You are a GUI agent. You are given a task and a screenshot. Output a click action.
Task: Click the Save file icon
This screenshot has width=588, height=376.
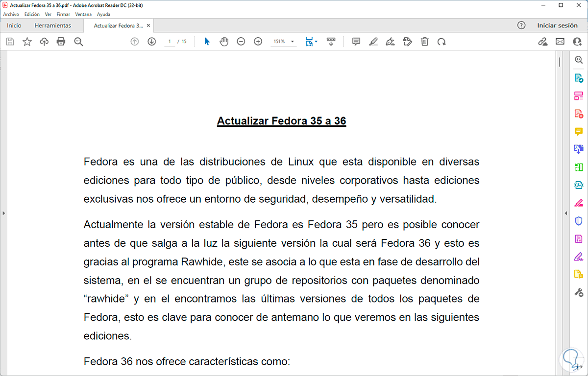pos(10,42)
